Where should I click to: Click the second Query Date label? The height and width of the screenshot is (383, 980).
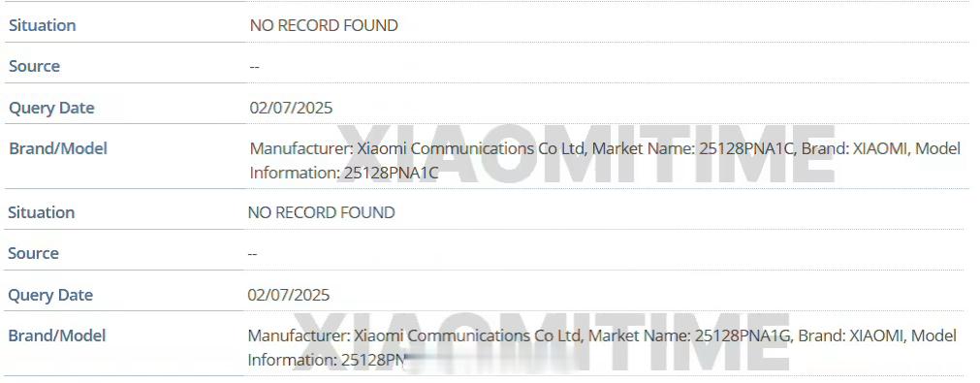(x=50, y=295)
